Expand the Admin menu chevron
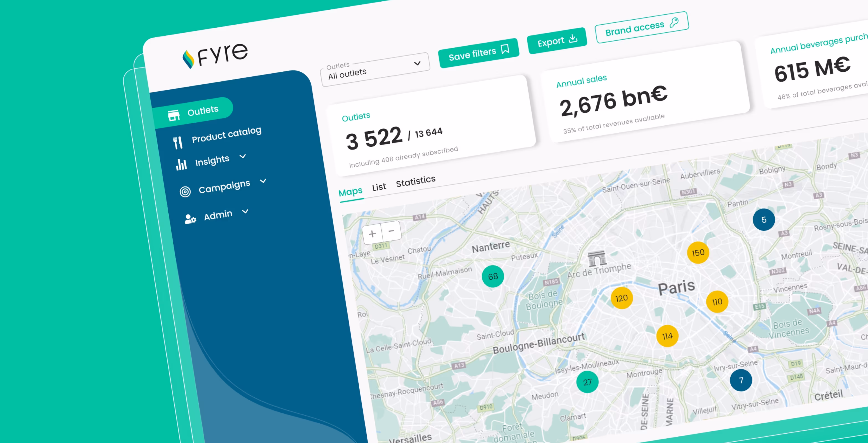This screenshot has width=868, height=443. pyautogui.click(x=245, y=211)
